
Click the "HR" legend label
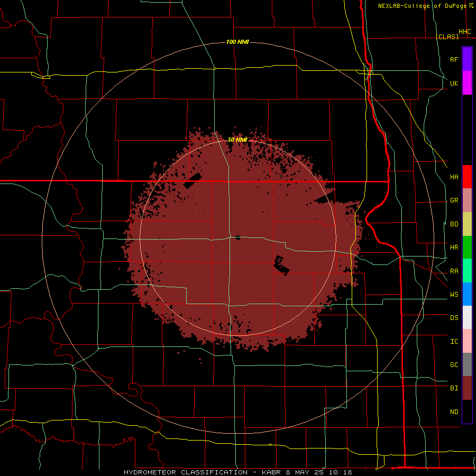[x=454, y=248]
